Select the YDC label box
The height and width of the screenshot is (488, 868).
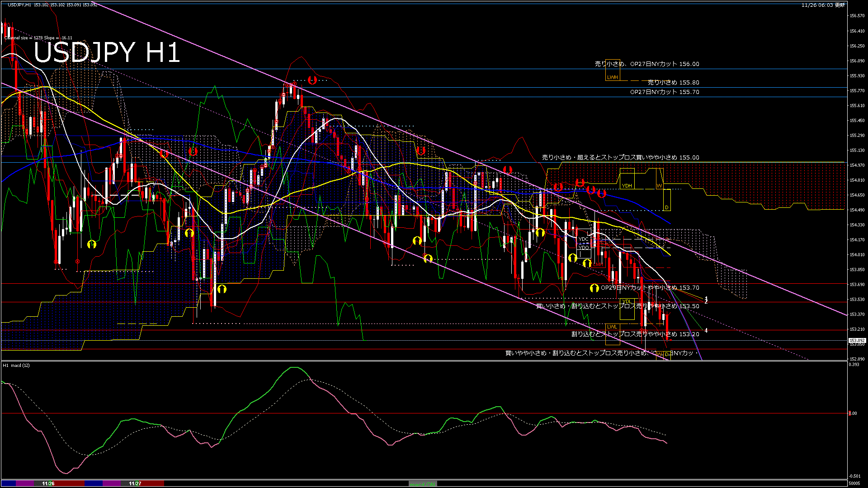[584, 239]
